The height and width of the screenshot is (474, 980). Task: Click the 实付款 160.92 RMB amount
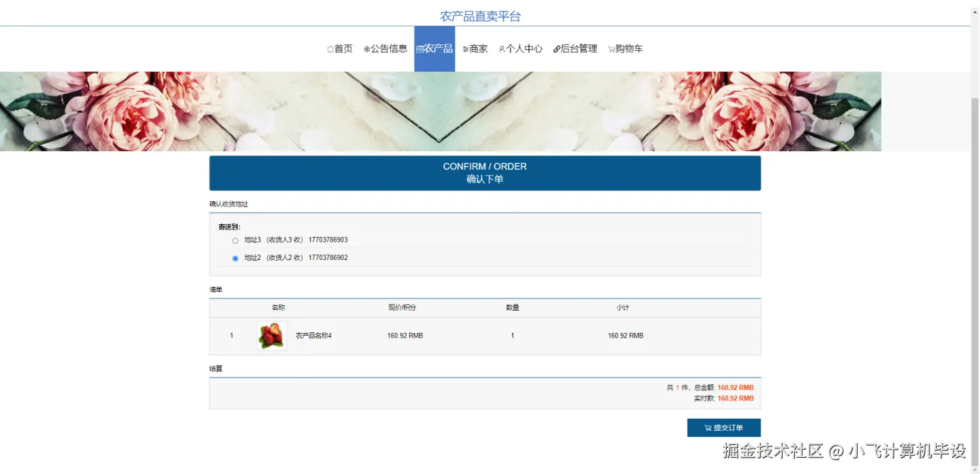736,398
